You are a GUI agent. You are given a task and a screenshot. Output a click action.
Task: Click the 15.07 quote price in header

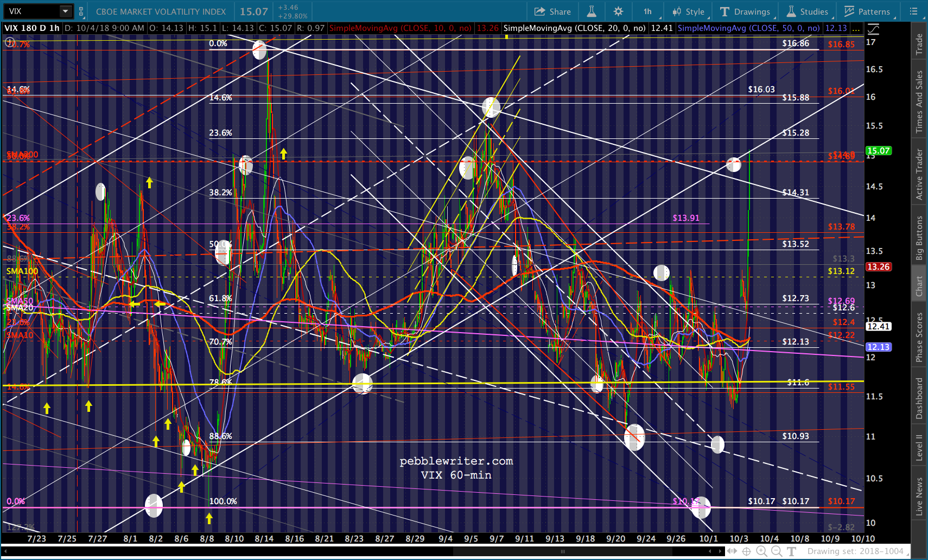pyautogui.click(x=254, y=11)
